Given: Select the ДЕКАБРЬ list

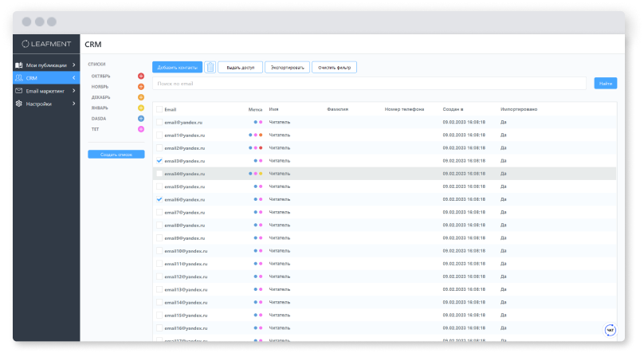Looking at the screenshot, I should click(100, 97).
